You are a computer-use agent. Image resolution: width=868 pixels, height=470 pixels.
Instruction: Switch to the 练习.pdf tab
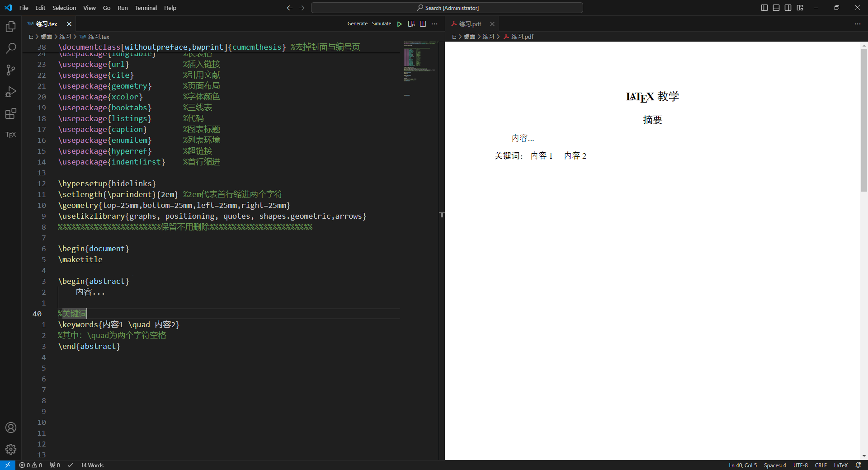[470, 24]
